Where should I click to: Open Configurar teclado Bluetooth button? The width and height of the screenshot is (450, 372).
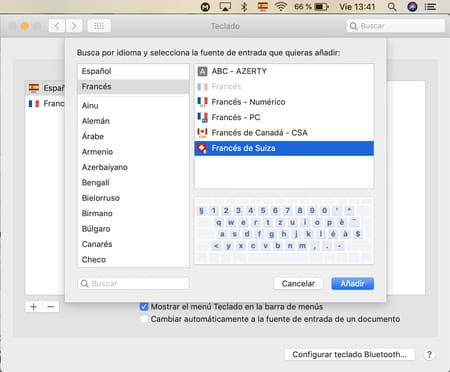pyautogui.click(x=349, y=354)
